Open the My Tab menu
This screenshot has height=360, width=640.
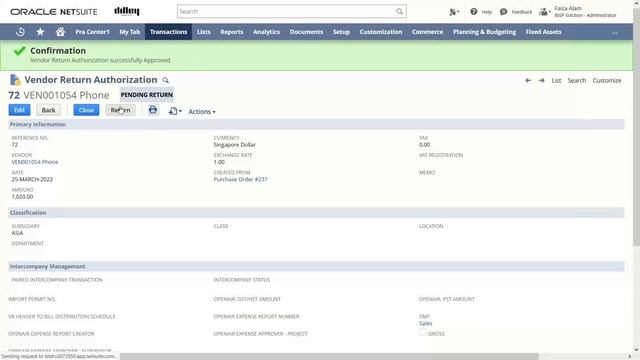point(130,32)
